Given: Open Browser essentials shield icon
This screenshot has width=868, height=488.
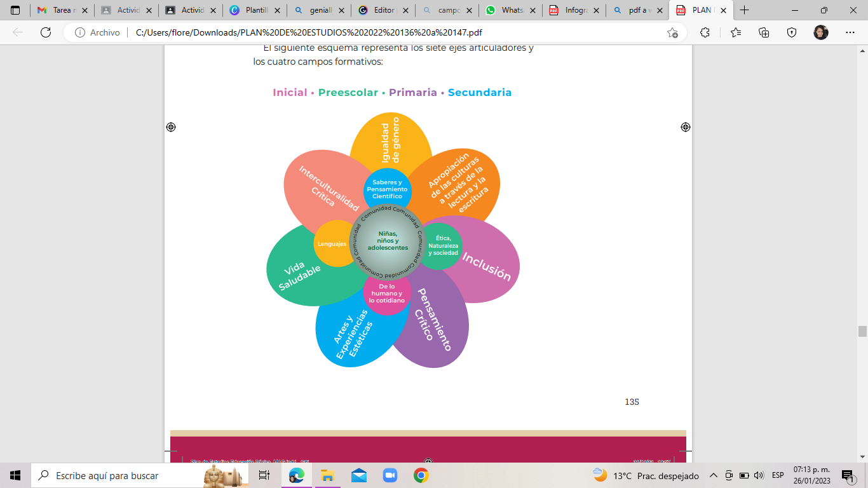Looking at the screenshot, I should [x=792, y=32].
